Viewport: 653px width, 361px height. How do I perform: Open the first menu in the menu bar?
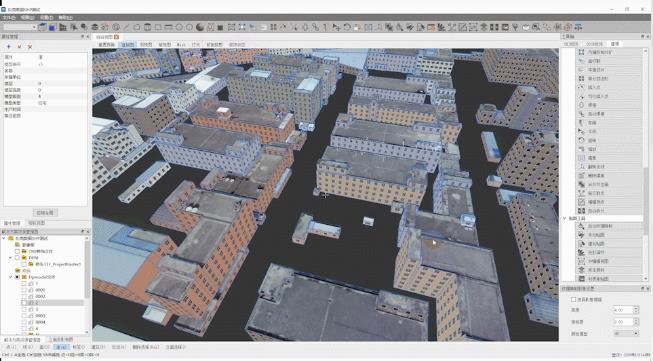pos(8,17)
